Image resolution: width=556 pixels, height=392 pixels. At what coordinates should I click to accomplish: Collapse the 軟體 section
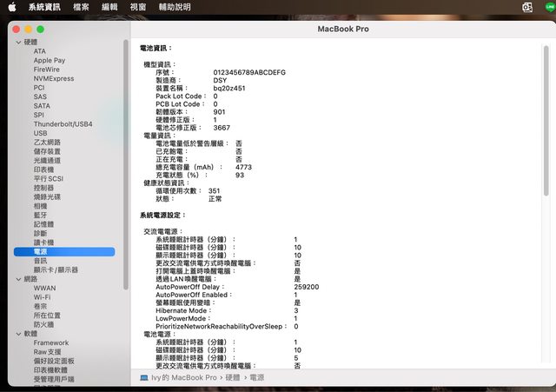point(18,334)
